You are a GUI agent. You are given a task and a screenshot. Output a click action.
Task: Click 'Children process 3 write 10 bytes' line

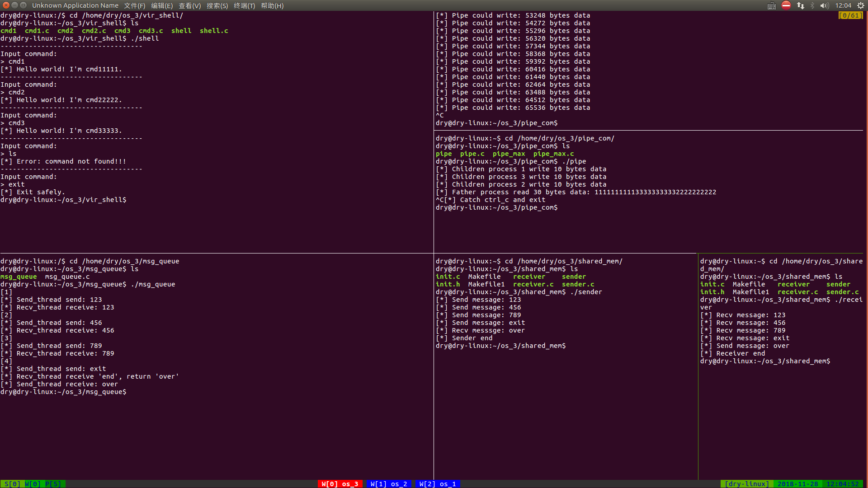[x=521, y=177]
